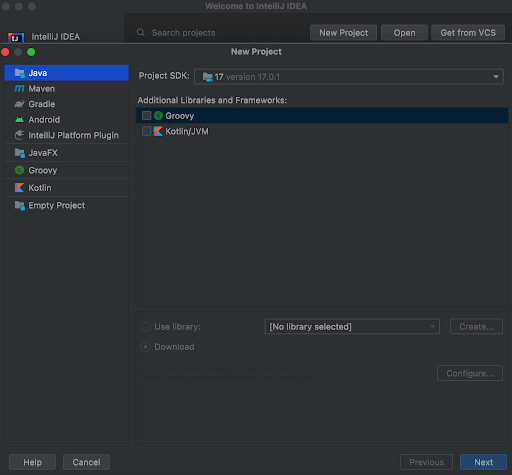Select the Kotlin/JVM row in frameworks list

[x=322, y=131]
